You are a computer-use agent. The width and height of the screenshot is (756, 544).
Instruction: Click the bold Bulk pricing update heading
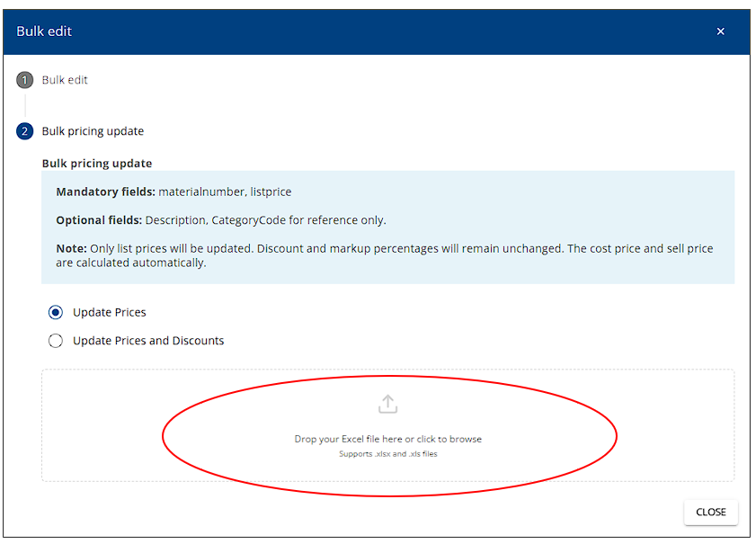[x=97, y=164]
